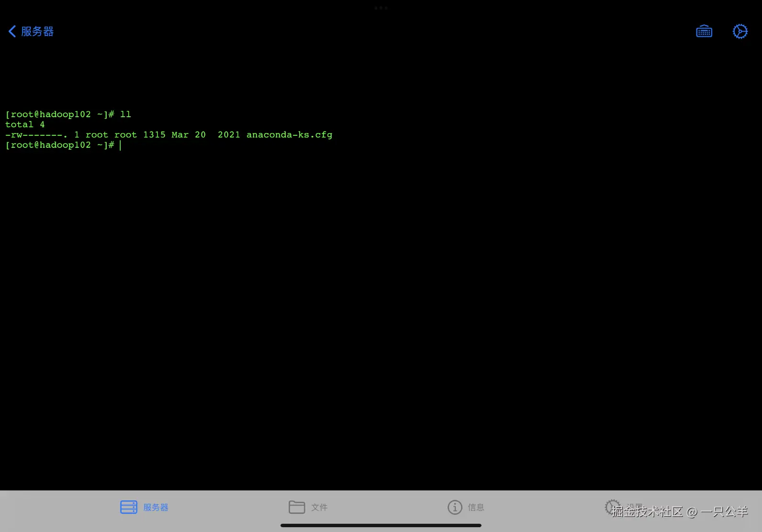Click the anaconda-ks.cfg filename in terminal
This screenshot has height=532, width=762.
(x=289, y=135)
